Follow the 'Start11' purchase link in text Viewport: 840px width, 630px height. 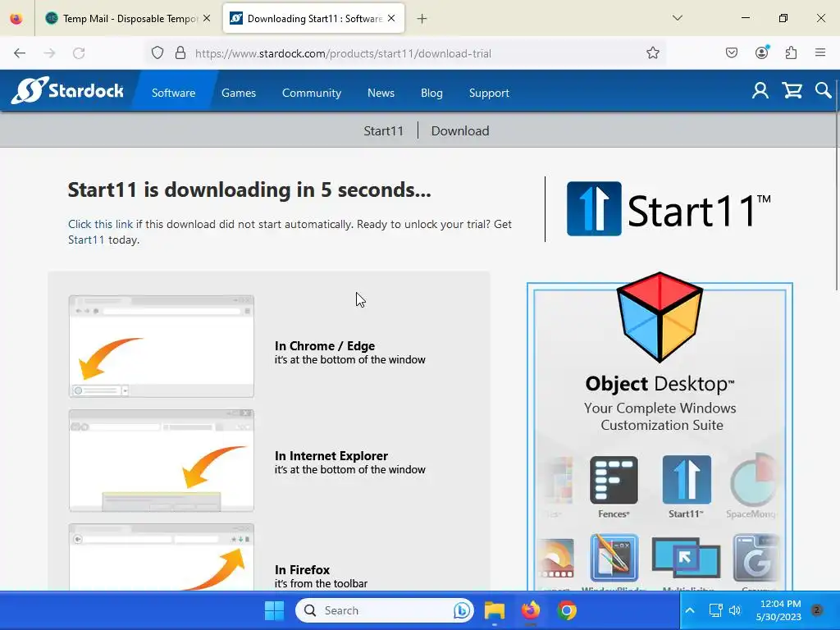[86, 240]
